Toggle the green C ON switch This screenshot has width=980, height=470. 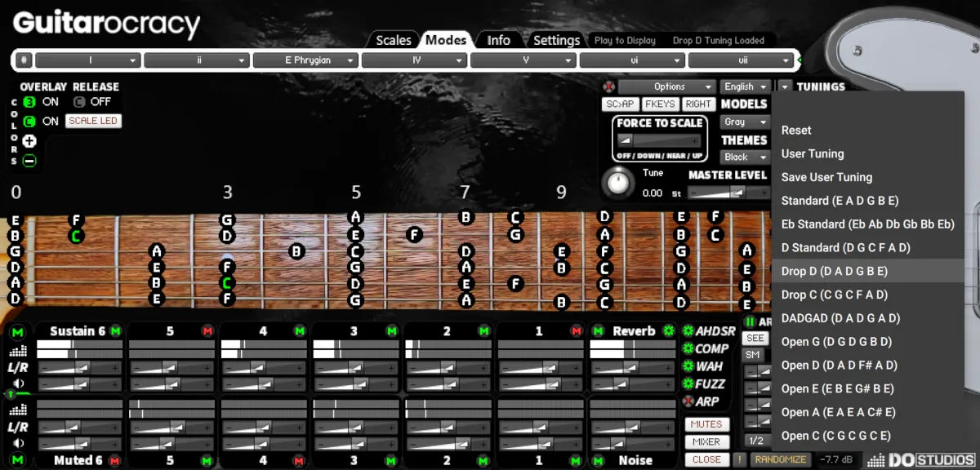(x=29, y=121)
